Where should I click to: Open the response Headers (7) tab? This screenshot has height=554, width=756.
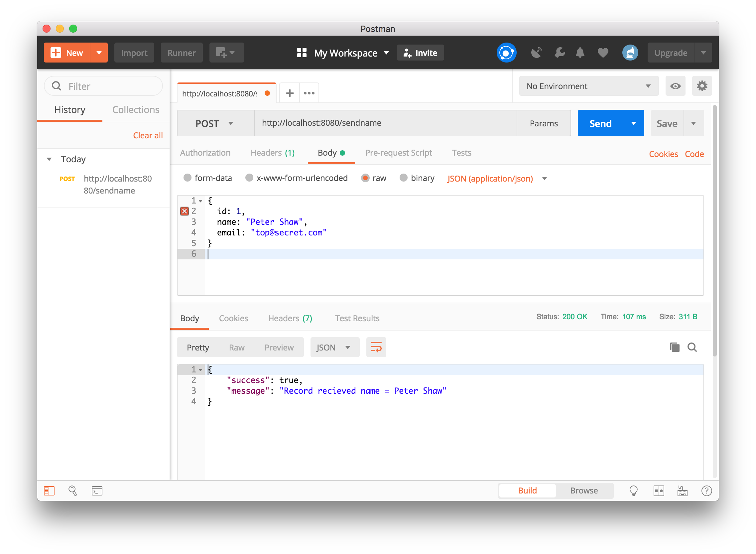[x=290, y=318]
